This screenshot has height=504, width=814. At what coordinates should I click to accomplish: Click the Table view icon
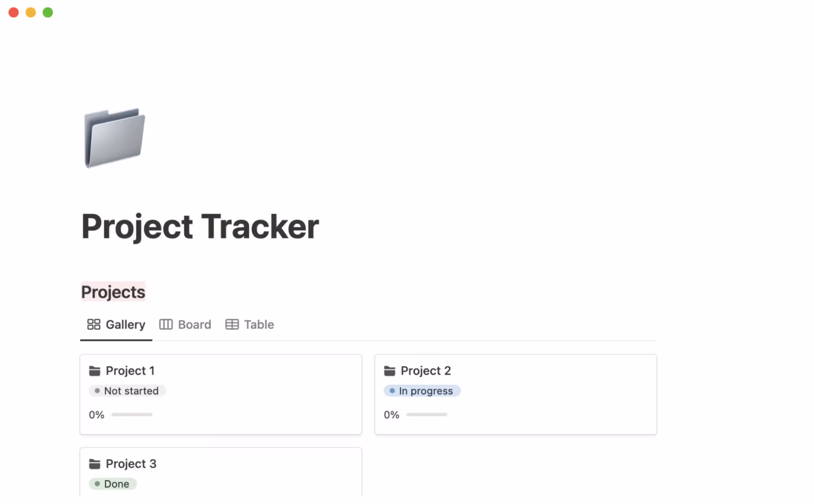[232, 324]
